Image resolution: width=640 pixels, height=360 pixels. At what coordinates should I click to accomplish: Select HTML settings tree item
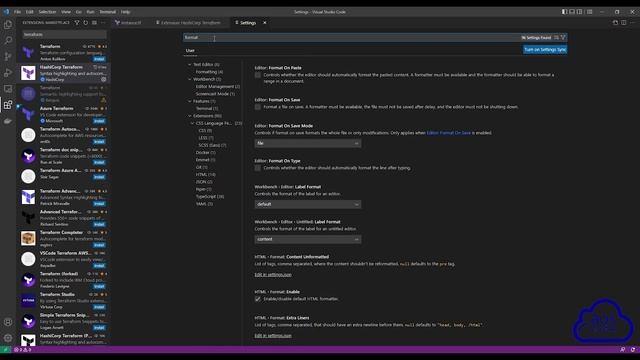205,175
